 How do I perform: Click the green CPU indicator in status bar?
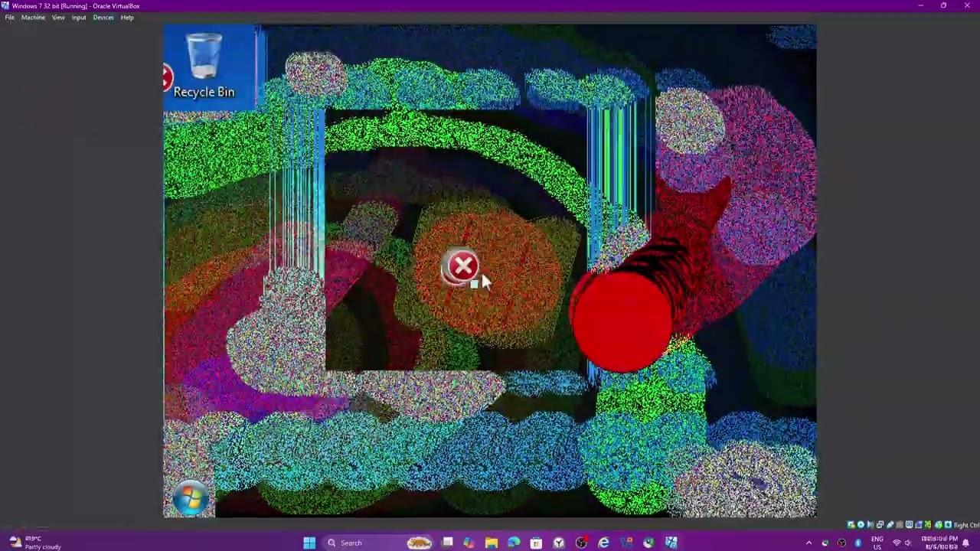pos(928,525)
